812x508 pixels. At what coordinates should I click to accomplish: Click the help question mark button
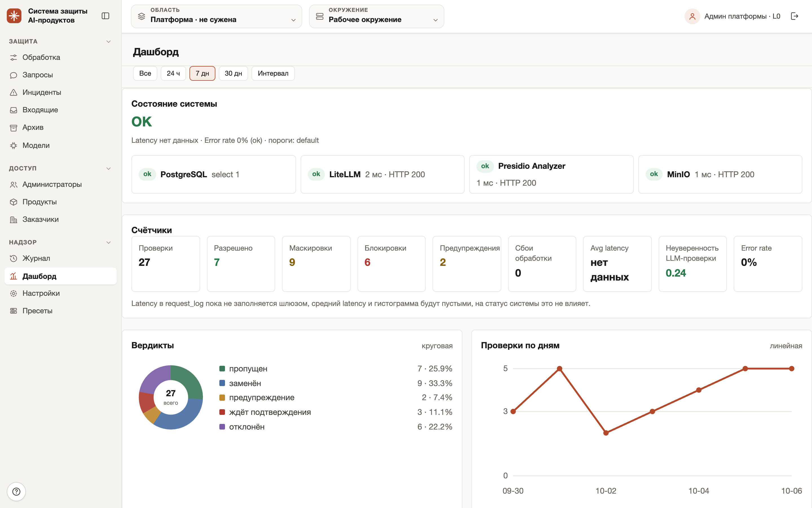[16, 492]
